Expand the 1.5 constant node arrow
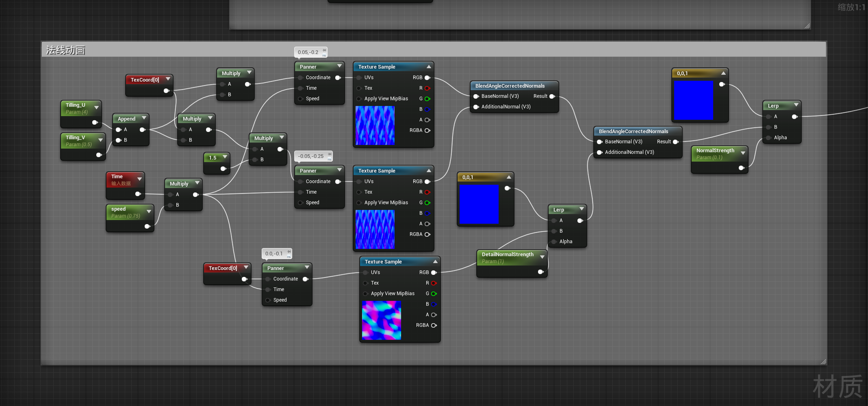The image size is (868, 406). pos(225,157)
